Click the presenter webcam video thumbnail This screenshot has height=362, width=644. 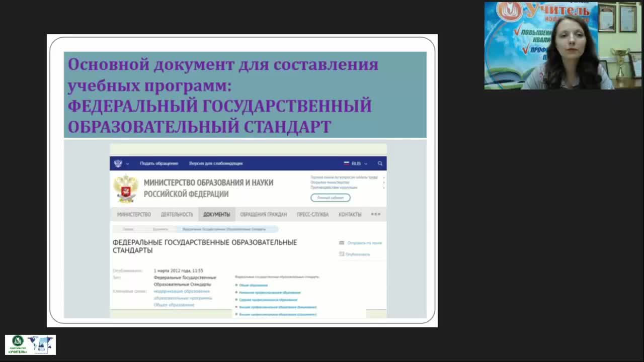(563, 46)
